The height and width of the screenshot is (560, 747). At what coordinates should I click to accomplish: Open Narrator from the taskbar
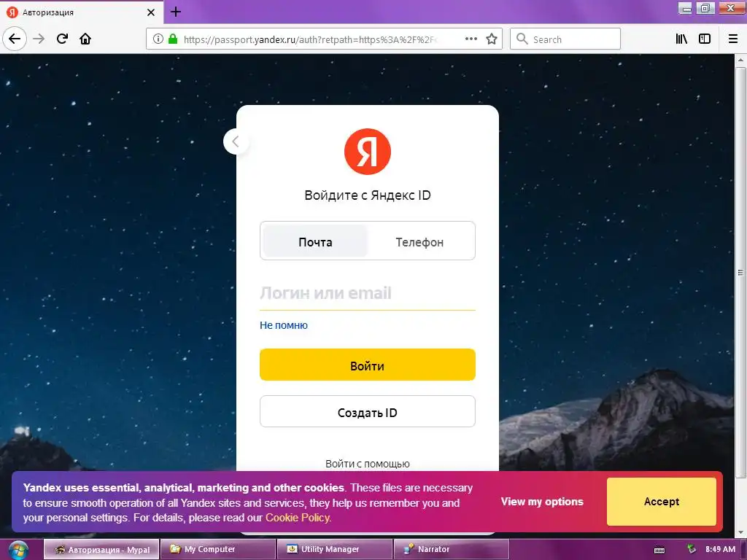(451, 550)
